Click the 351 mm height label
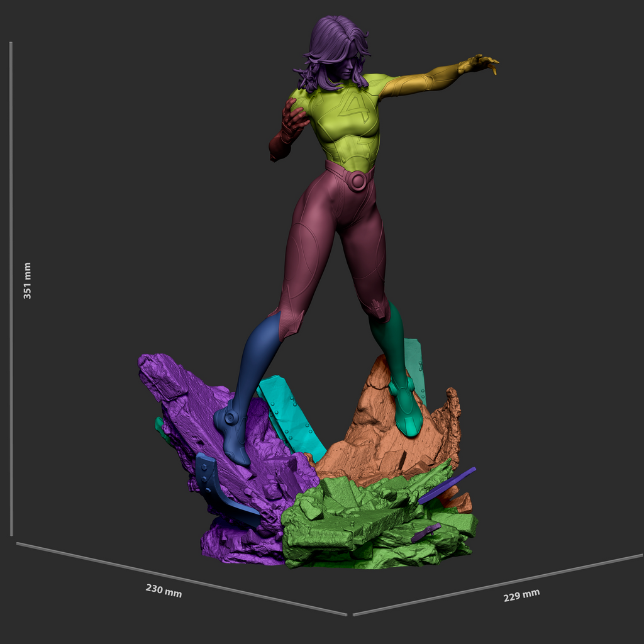The image size is (644, 644). point(27,280)
